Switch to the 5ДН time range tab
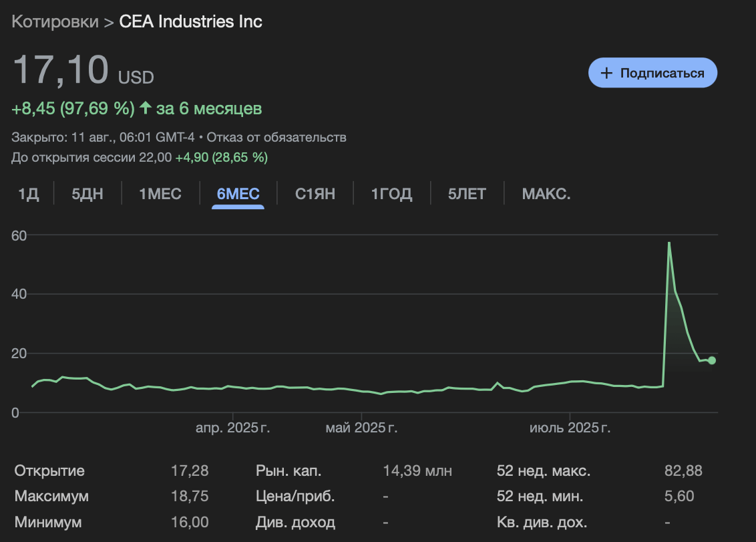Screen dimensions: 756x542 (87, 194)
